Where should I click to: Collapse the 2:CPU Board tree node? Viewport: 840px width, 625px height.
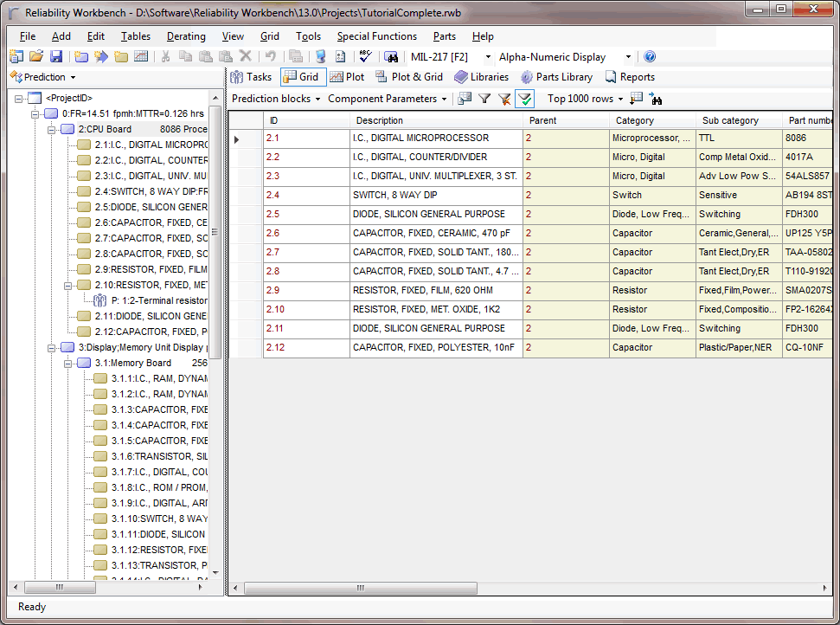[52, 129]
